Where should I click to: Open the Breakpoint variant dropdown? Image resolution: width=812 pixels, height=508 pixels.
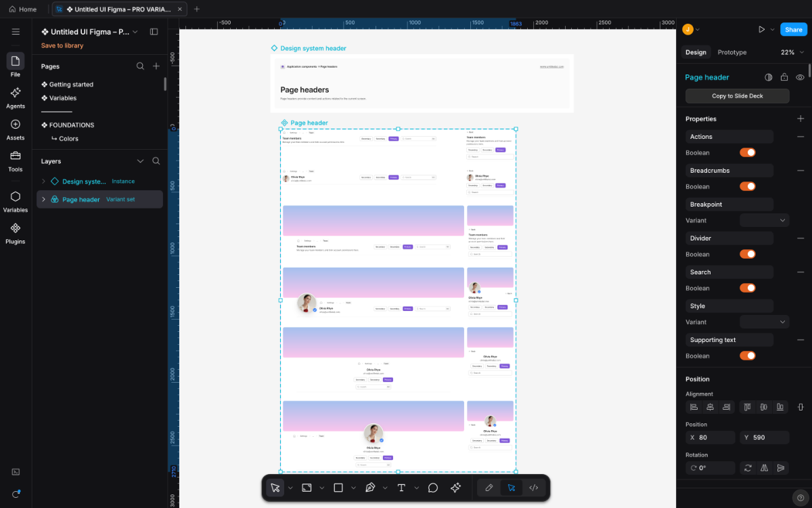coord(765,220)
